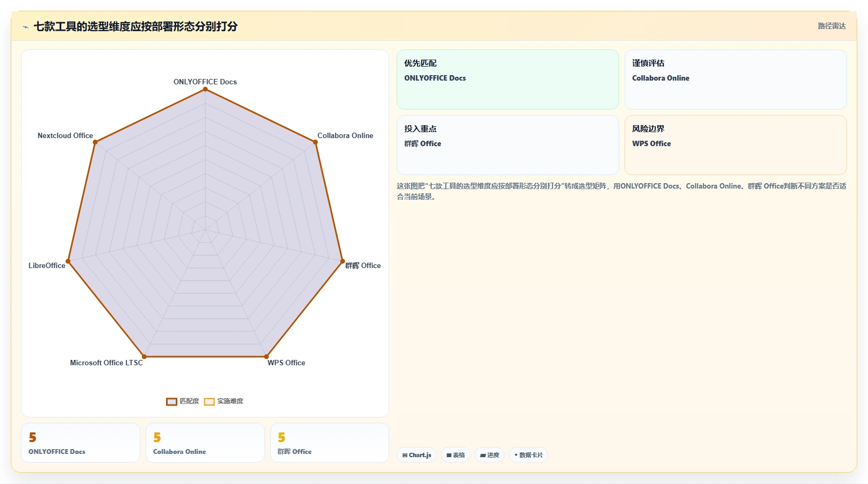Viewport: 868px width, 484px height.
Task: Click the 路径雷达 label in the header
Action: click(831, 26)
